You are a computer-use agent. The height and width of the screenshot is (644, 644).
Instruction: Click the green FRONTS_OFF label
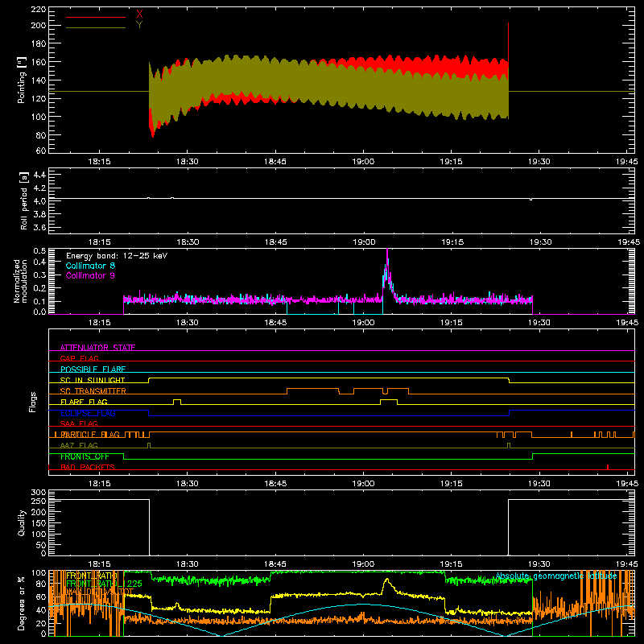coord(85,456)
